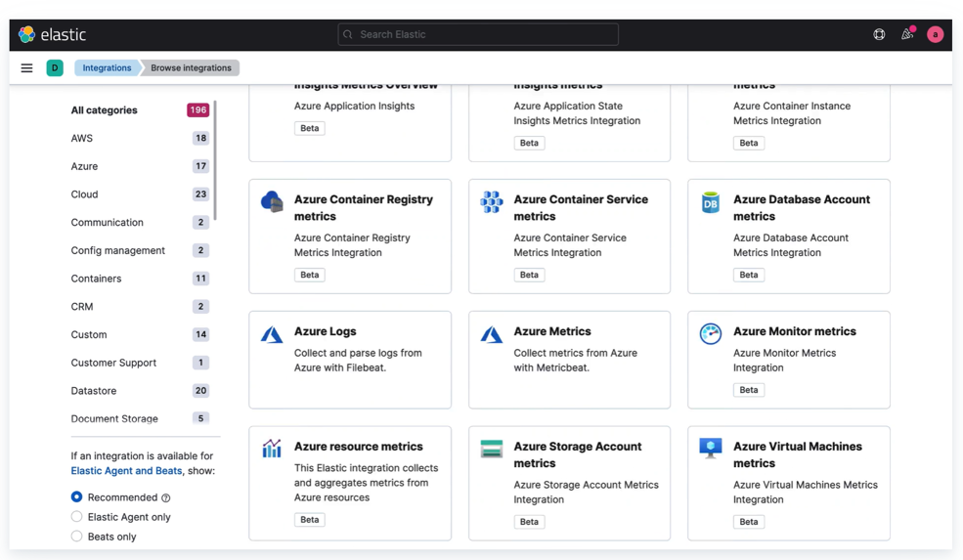Click the Azure Database Account DB icon

[x=711, y=202]
